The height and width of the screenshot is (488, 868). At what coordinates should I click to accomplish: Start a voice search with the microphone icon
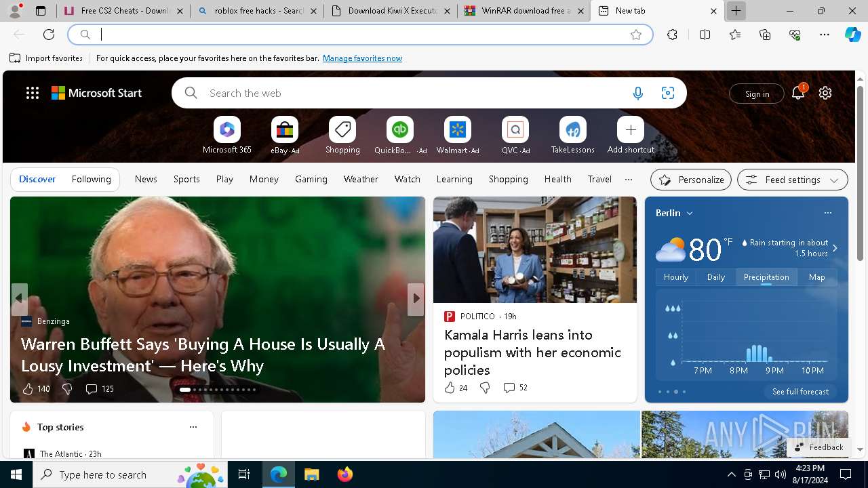[x=637, y=94]
